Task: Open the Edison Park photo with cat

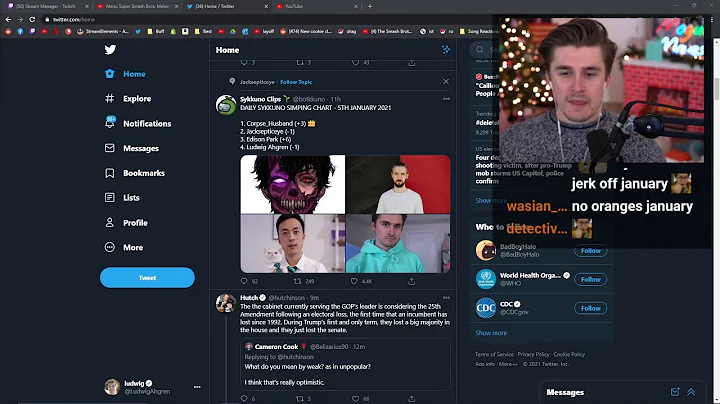Action: tap(292, 244)
